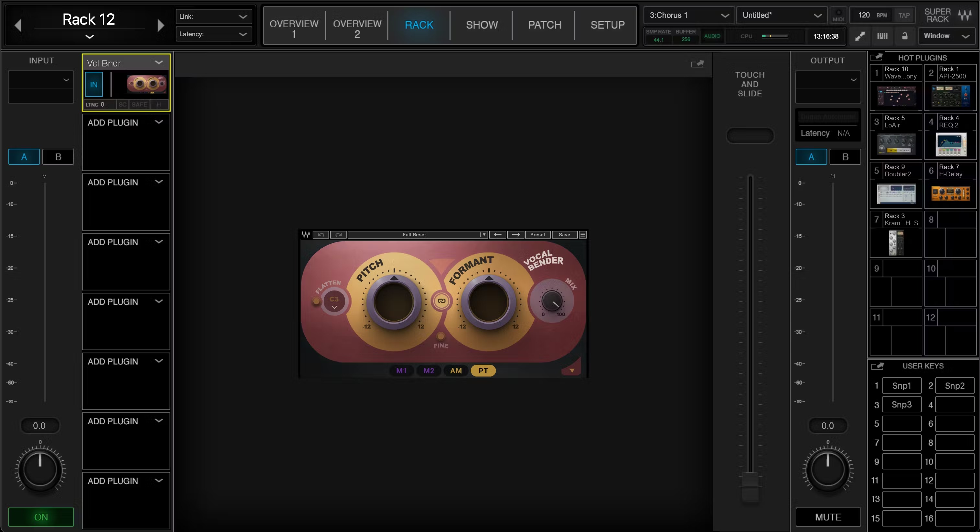Image resolution: width=980 pixels, height=532 pixels.
Task: Open the plugin hamburger menu icon
Action: (582, 235)
